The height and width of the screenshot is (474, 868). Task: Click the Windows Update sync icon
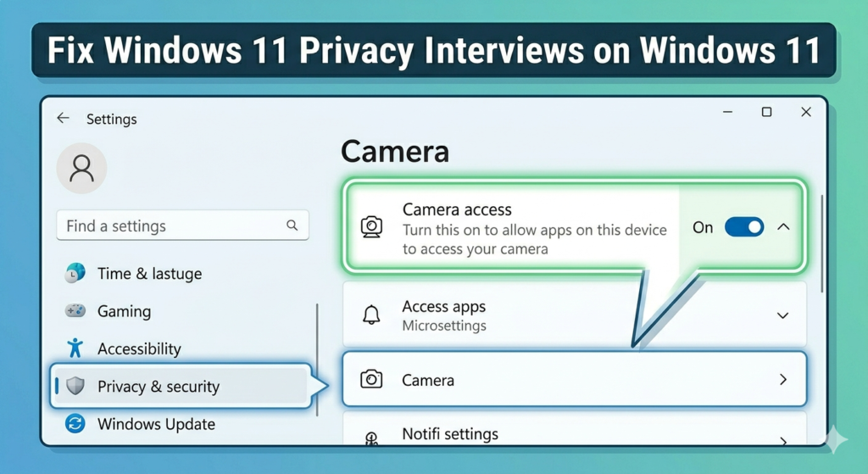click(x=75, y=424)
